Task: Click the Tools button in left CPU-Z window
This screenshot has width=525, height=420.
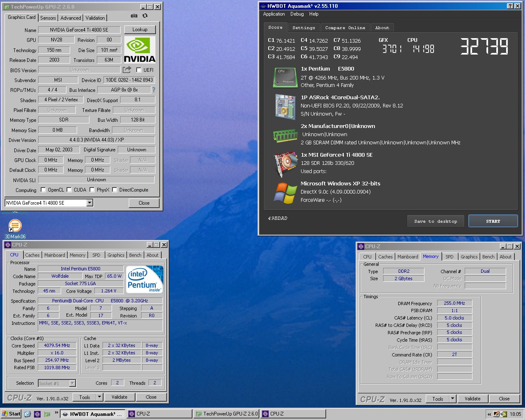Action: coord(84,397)
